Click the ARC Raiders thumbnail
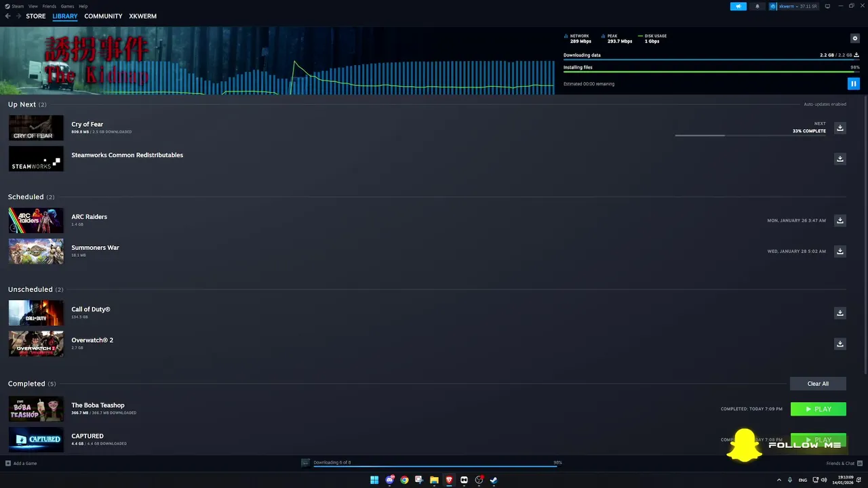This screenshot has width=868, height=488. (x=36, y=220)
